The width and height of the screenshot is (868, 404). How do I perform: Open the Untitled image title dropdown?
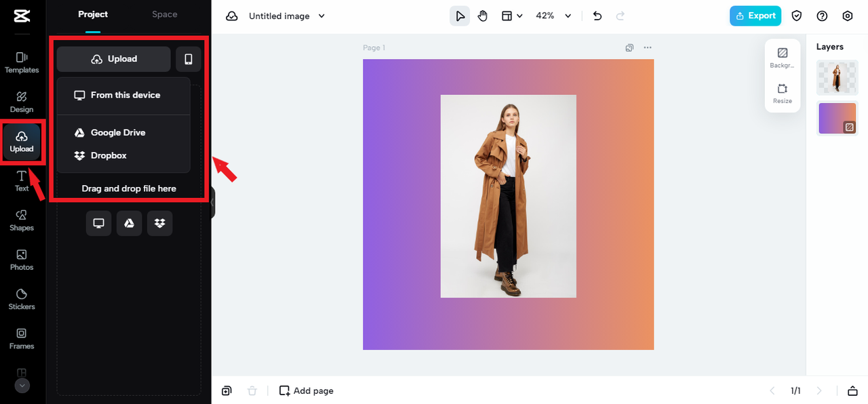(x=288, y=16)
